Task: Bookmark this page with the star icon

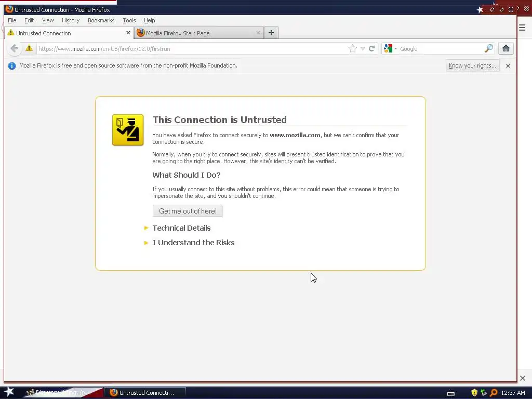Action: point(353,48)
